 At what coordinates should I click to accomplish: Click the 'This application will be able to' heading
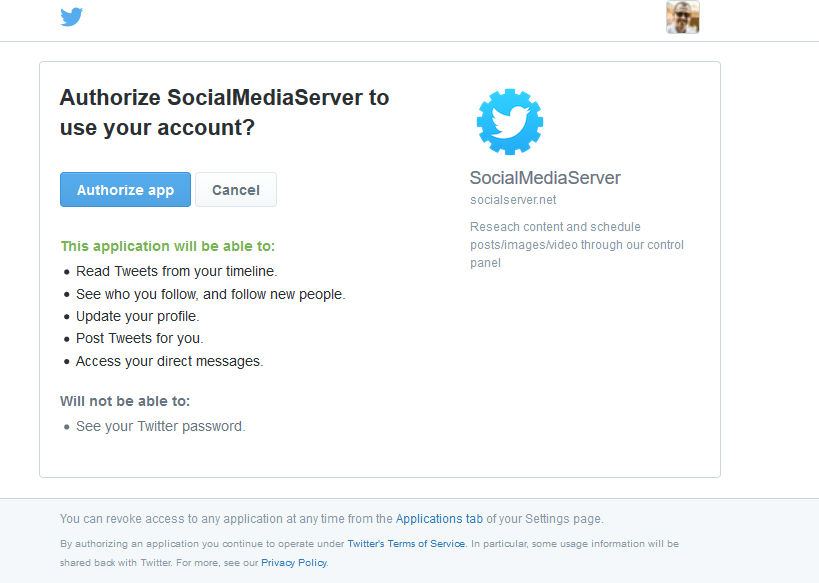pos(168,246)
